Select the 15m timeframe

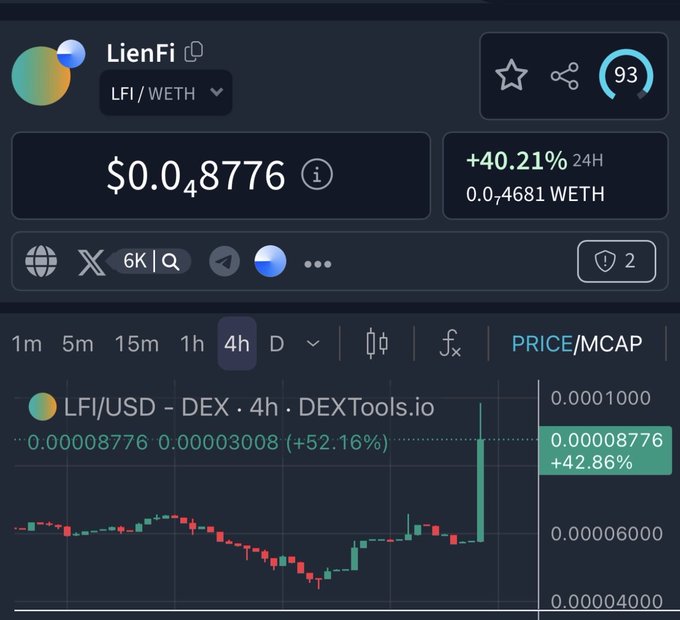tap(137, 344)
